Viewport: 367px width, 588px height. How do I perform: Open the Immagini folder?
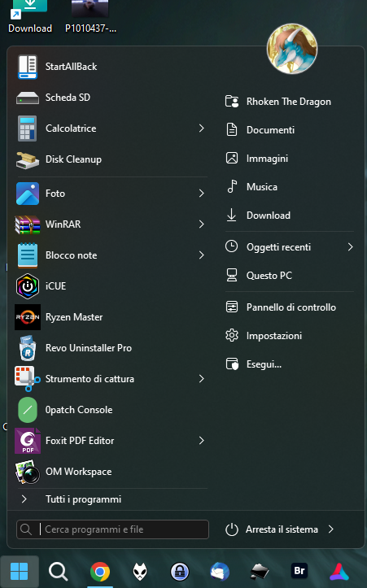click(289, 159)
